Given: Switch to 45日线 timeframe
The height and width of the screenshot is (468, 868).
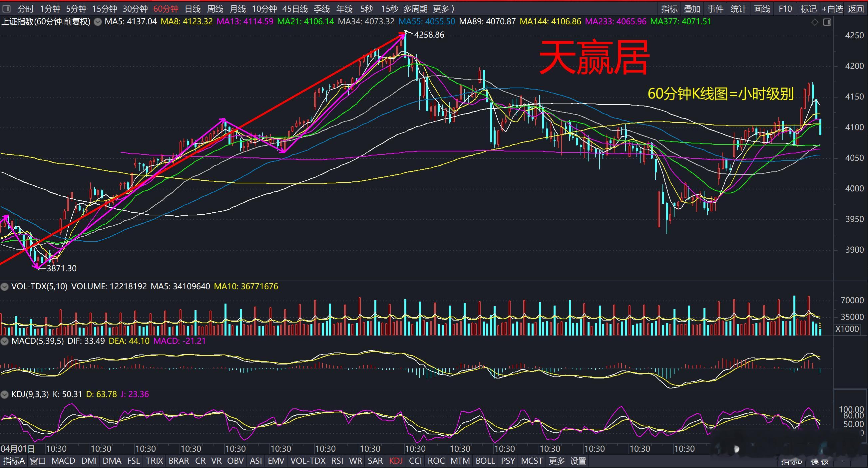Looking at the screenshot, I should pos(295,9).
